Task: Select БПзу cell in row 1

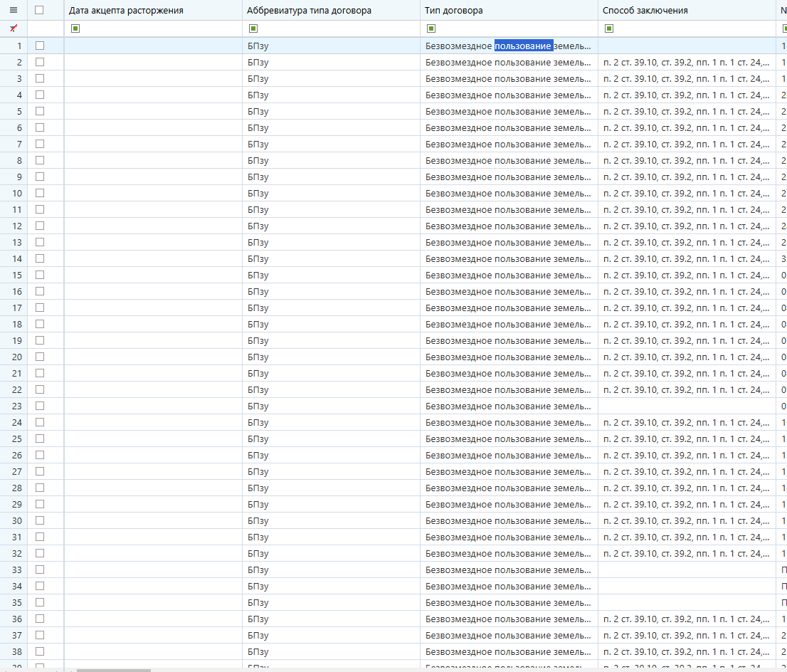Action: (332, 46)
